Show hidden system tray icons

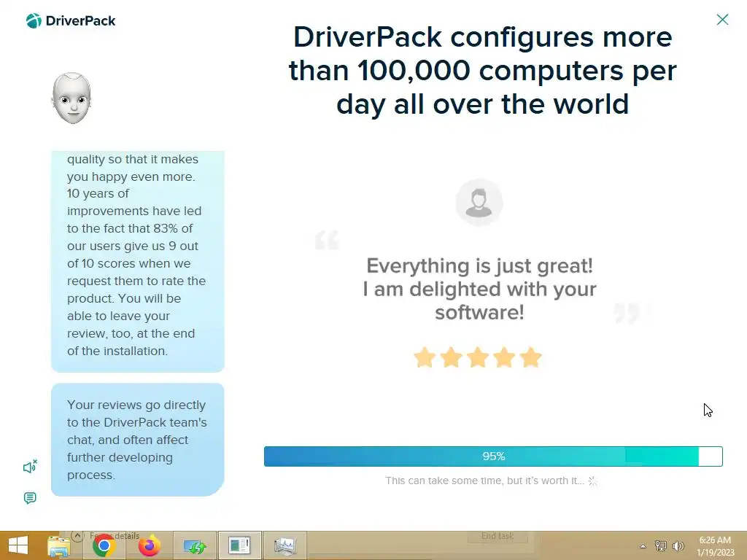tap(643, 546)
